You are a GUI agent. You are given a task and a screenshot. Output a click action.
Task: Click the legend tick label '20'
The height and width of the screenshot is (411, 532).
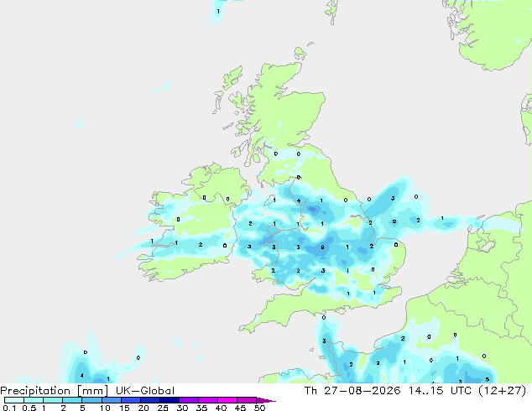[x=143, y=408]
